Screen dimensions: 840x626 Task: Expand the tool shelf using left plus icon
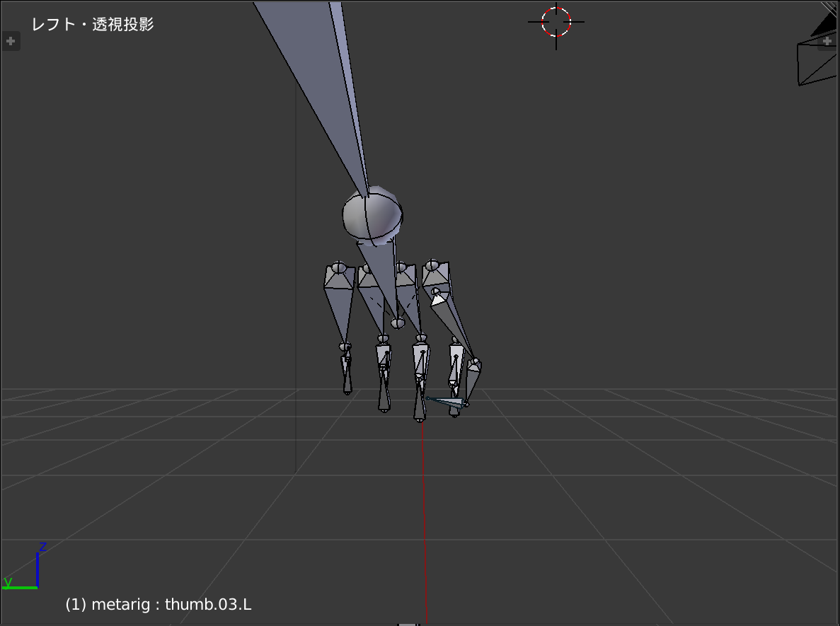[x=11, y=42]
